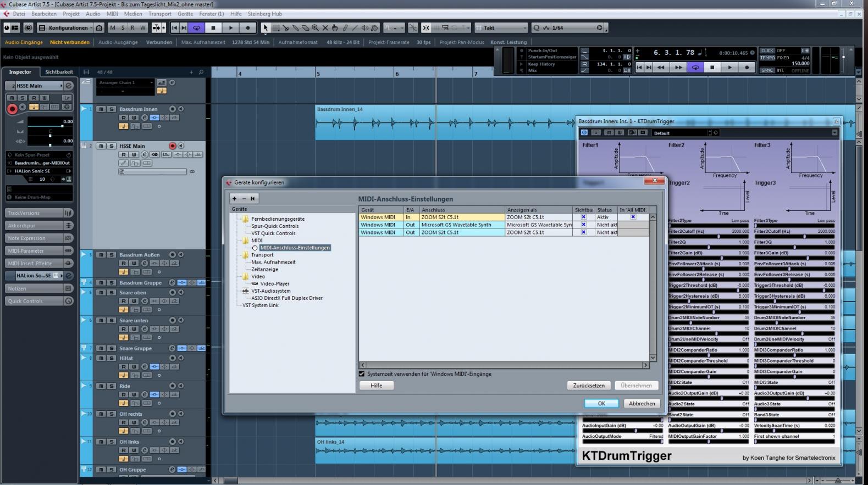
Task: Open 1/64 quantize preset dropdown
Action: click(577, 28)
